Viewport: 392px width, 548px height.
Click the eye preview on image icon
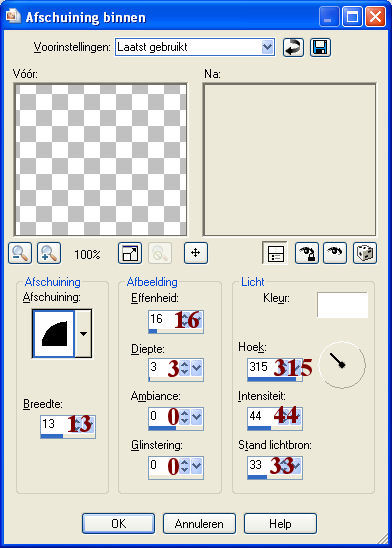click(335, 253)
